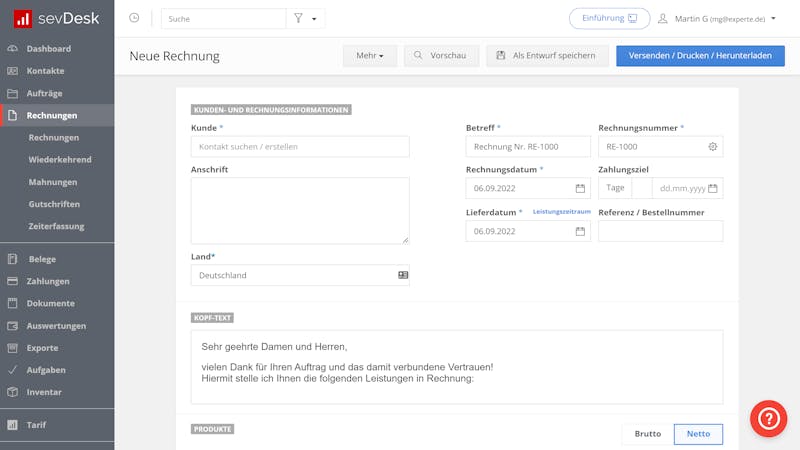This screenshot has width=800, height=450.
Task: Click the Dokumente sidebar icon
Action: click(13, 303)
